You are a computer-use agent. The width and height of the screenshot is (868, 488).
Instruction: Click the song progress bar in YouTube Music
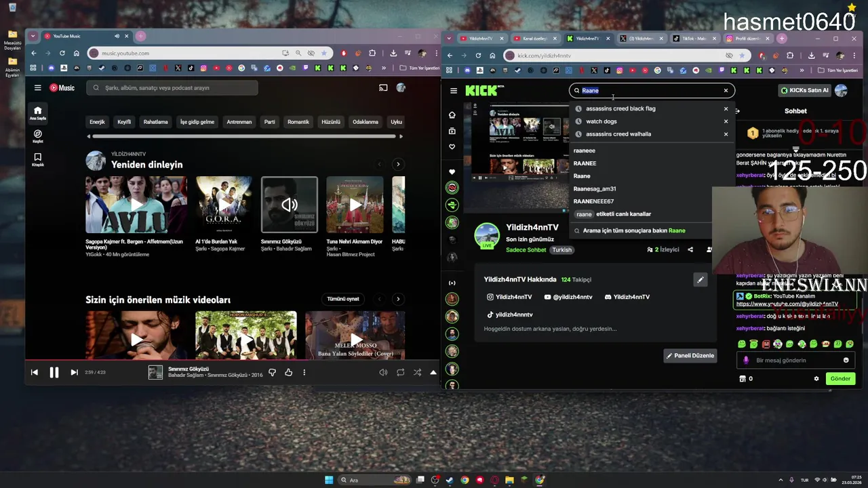coord(233,360)
